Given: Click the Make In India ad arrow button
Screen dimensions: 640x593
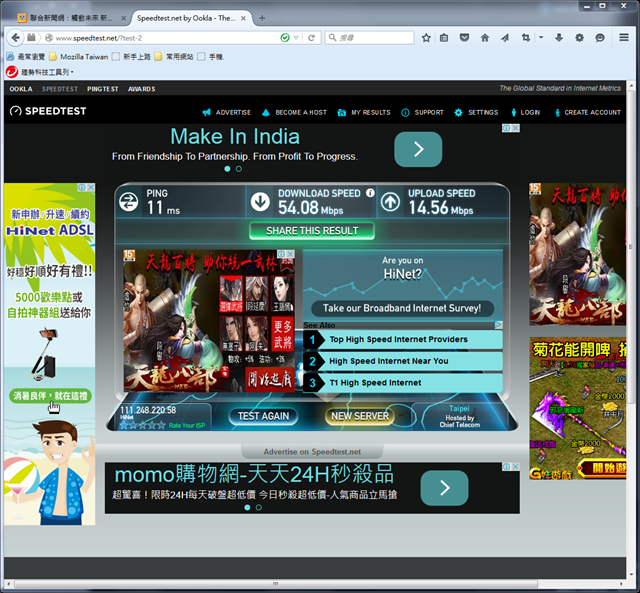Looking at the screenshot, I should (418, 149).
